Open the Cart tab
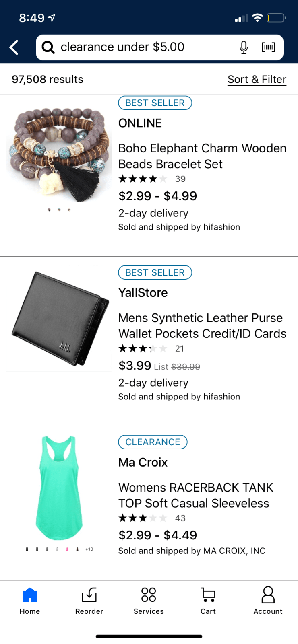 208,601
